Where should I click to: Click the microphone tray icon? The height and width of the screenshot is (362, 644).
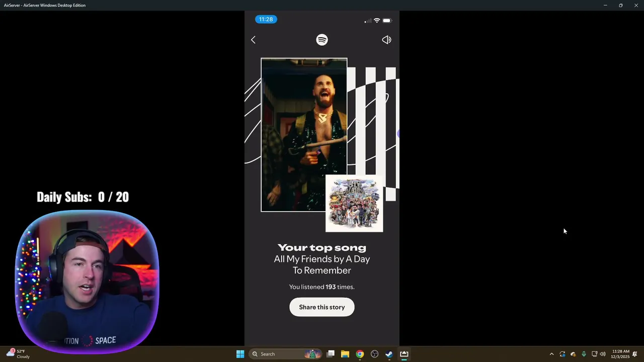pos(584,354)
